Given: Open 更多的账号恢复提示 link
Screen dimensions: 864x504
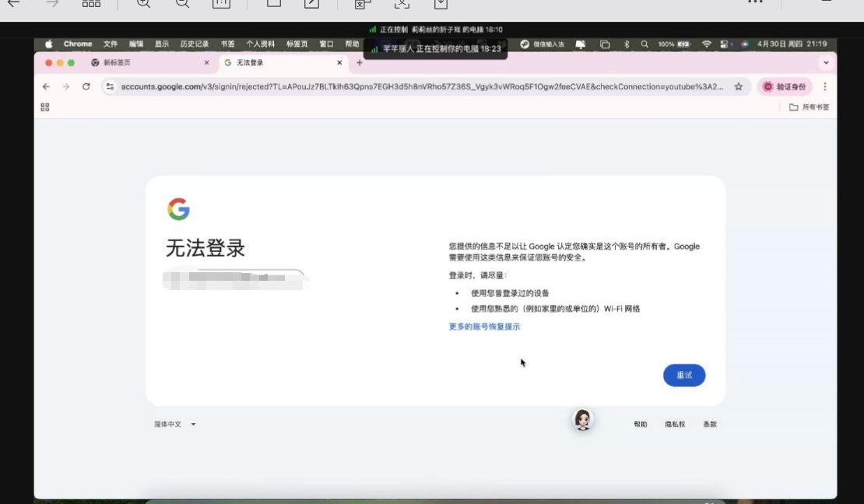Looking at the screenshot, I should point(484,327).
